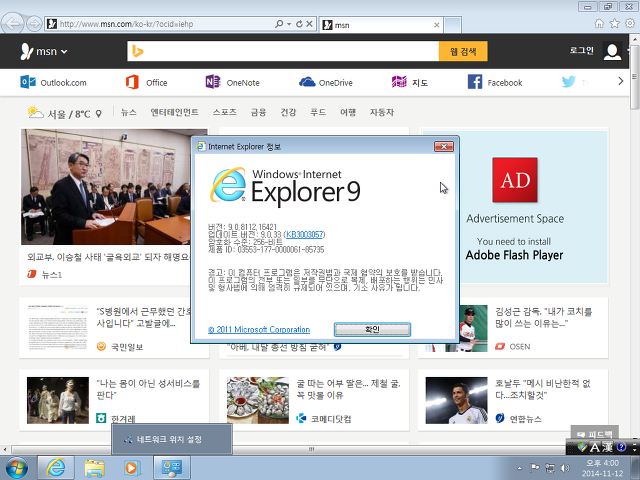This screenshot has height=480, width=640.
Task: Stop loading with the address bar X
Action: pos(309,24)
